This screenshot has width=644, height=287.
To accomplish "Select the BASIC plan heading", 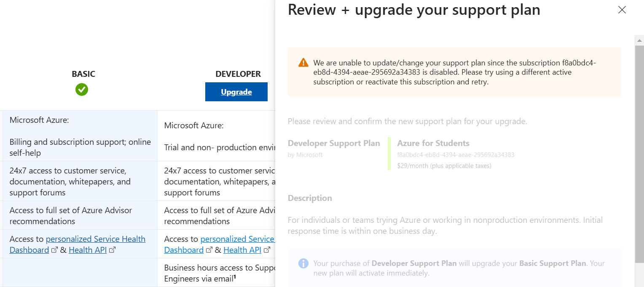I will pyautogui.click(x=83, y=74).
